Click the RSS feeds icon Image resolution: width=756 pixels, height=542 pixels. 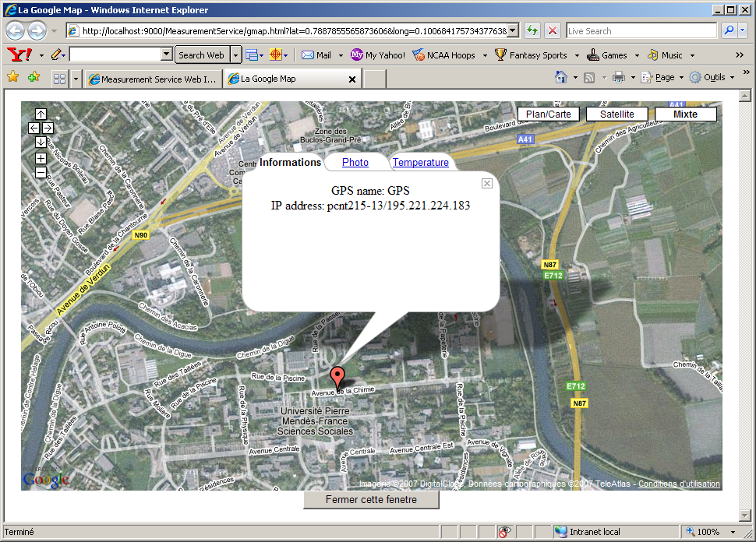[589, 78]
